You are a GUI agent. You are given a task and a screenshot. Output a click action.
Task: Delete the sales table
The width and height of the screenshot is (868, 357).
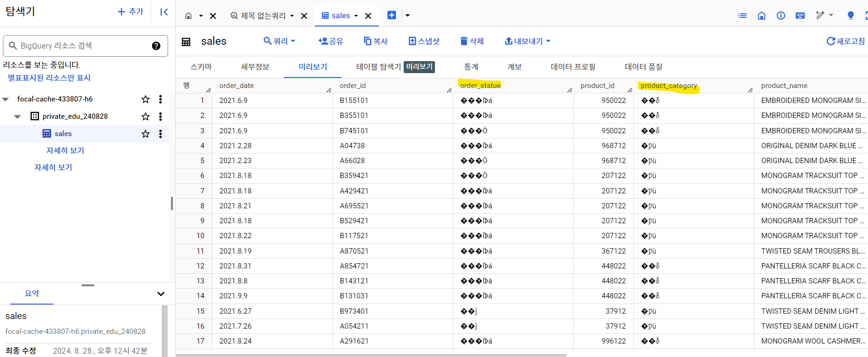pyautogui.click(x=472, y=41)
